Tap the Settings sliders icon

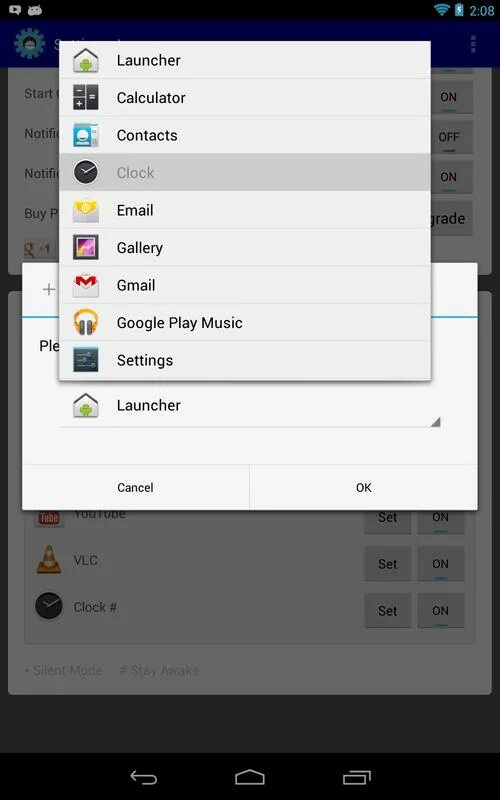pyautogui.click(x=85, y=360)
